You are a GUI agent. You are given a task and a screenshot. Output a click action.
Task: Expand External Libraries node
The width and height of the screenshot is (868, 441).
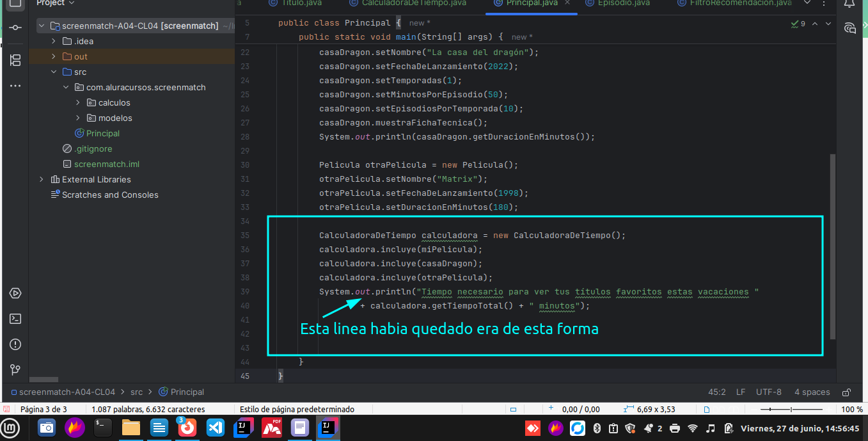[42, 179]
